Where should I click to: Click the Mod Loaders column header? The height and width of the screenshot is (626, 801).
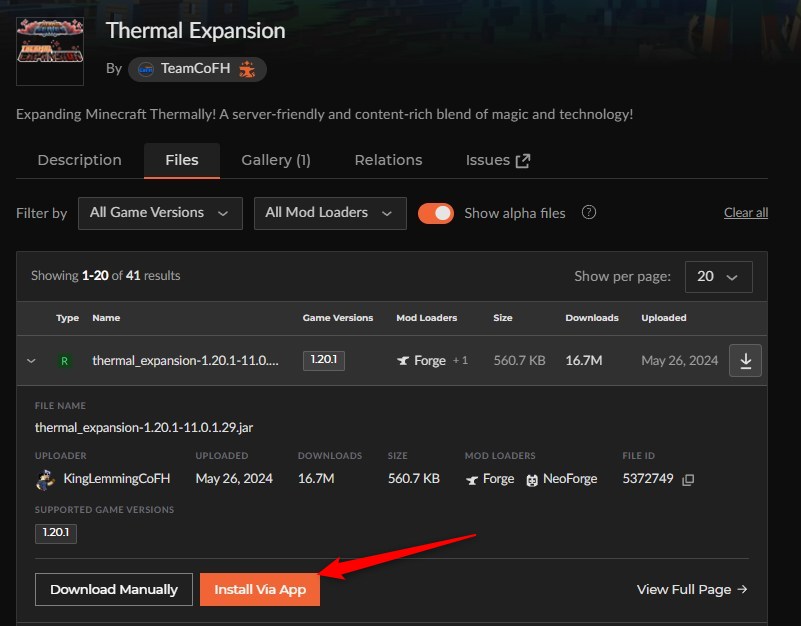pos(427,318)
